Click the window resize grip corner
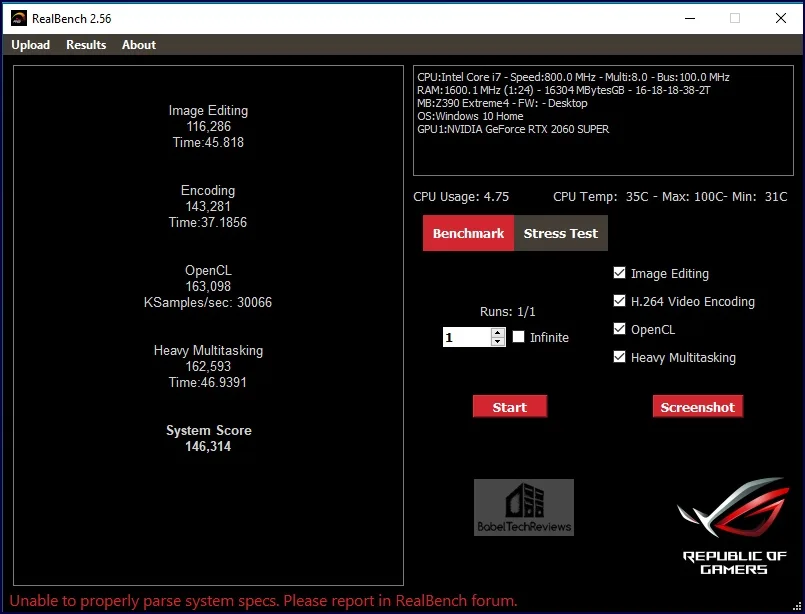The width and height of the screenshot is (805, 614). 796,606
